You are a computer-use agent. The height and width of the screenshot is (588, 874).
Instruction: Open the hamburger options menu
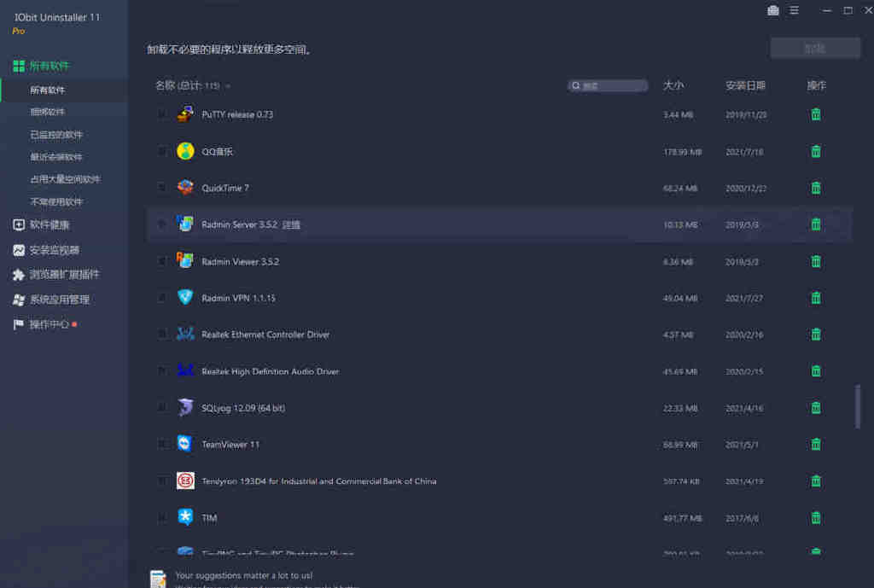tap(794, 10)
